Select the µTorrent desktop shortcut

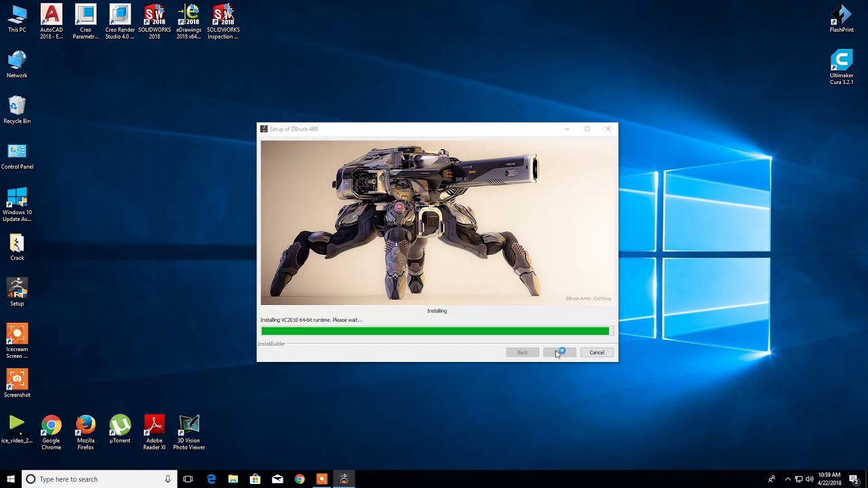tap(120, 430)
